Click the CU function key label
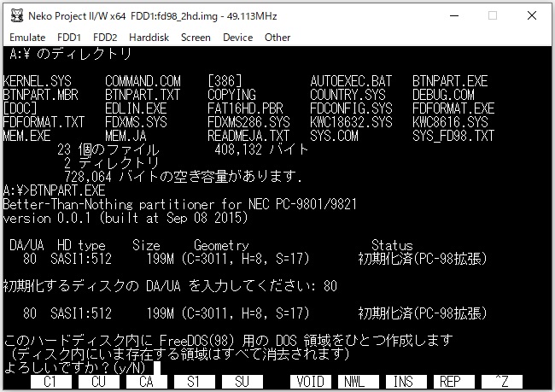This screenshot has height=392, width=555. pyautogui.click(x=99, y=382)
